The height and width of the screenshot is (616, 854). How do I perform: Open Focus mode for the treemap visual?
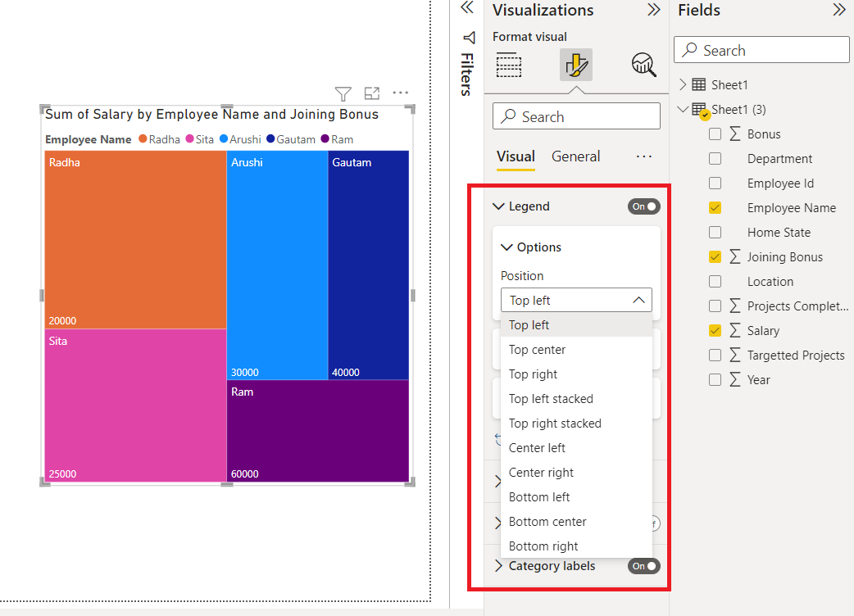pos(372,93)
